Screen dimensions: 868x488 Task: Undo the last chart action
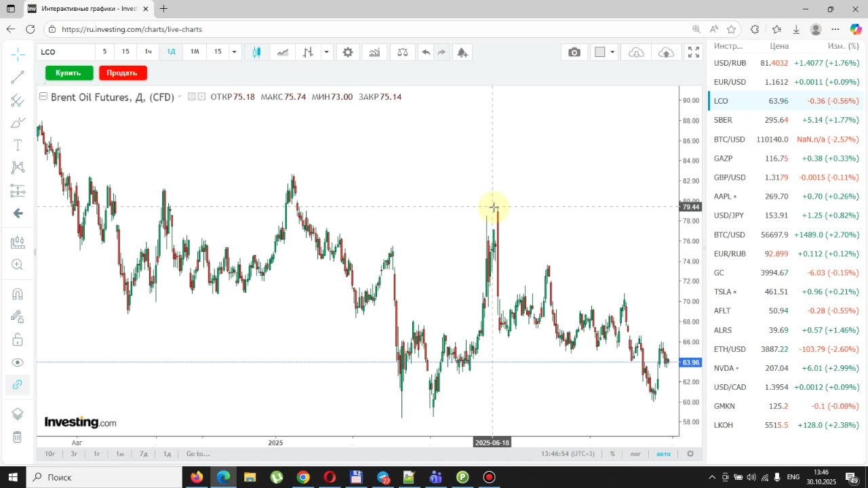(x=426, y=52)
